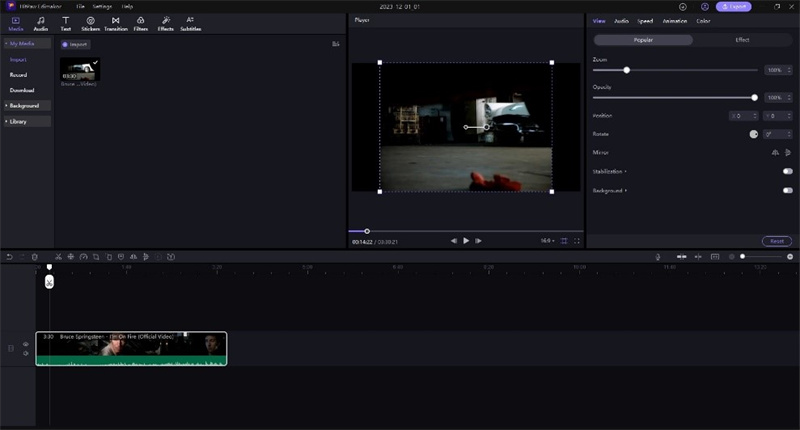Mute the video track audio
This screenshot has height=430, width=800.
pos(26,353)
